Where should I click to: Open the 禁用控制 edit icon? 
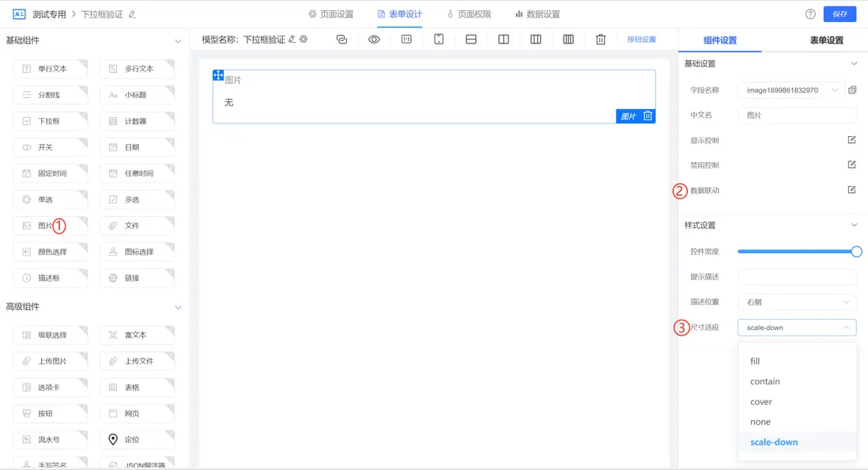coord(851,165)
